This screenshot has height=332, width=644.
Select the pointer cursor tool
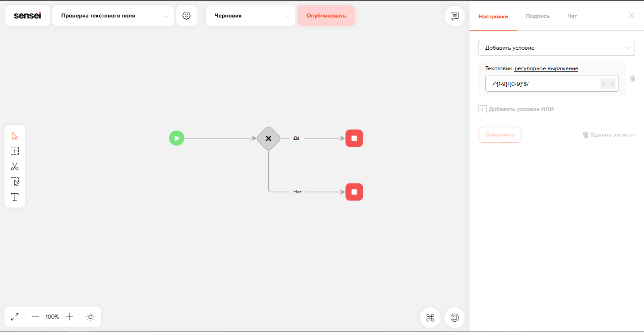15,136
